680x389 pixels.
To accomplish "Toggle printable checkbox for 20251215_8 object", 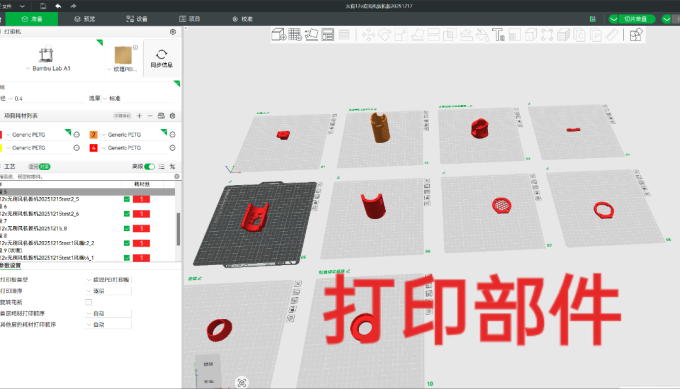I will point(127,229).
